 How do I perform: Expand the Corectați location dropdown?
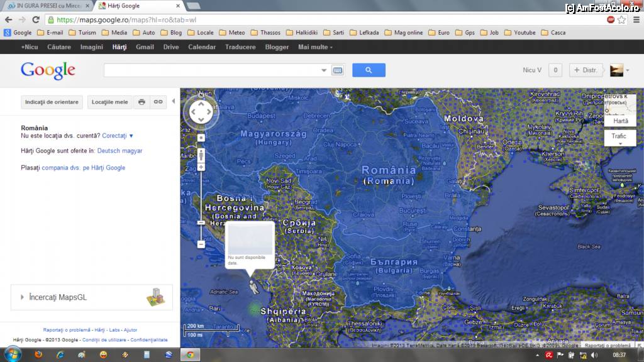click(x=118, y=136)
